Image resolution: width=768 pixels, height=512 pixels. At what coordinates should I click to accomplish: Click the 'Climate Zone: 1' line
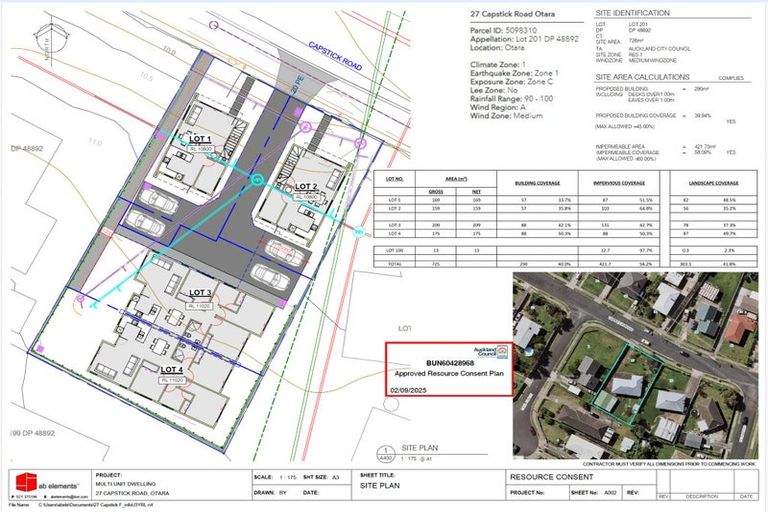click(x=498, y=65)
